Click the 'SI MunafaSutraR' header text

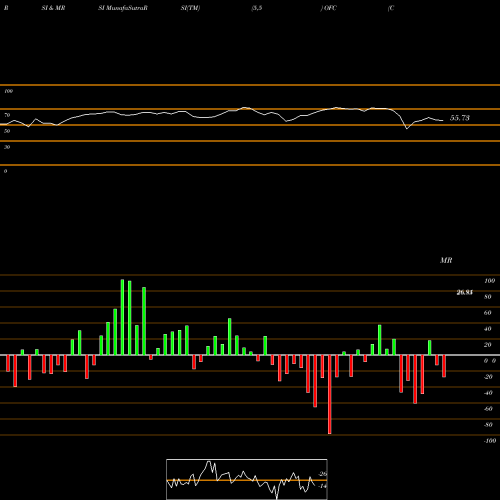tap(123, 8)
